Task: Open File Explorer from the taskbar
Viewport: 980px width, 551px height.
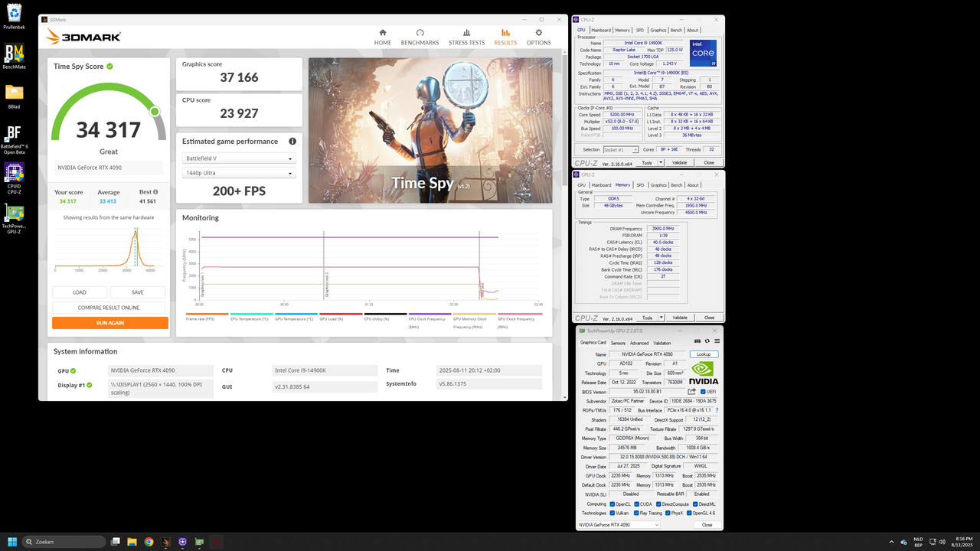Action: 132,542
